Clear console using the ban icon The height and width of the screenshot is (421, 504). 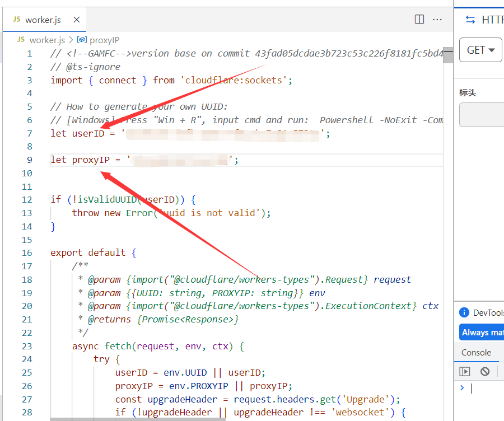pyautogui.click(x=485, y=371)
